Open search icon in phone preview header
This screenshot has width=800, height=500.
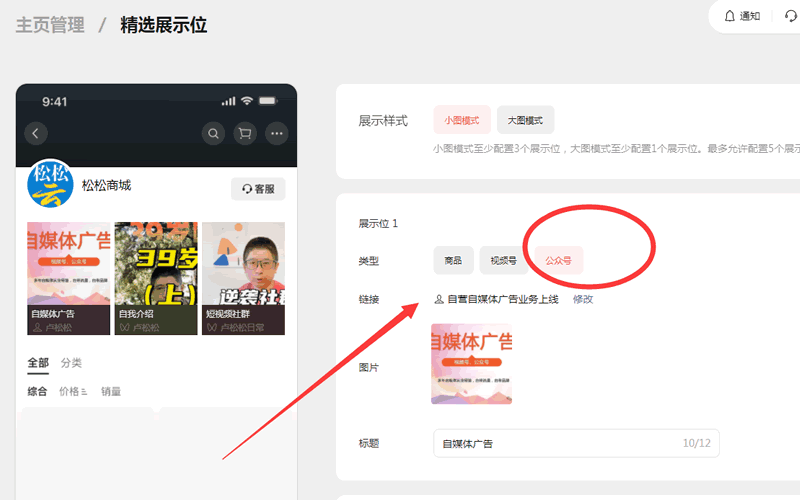pyautogui.click(x=213, y=134)
